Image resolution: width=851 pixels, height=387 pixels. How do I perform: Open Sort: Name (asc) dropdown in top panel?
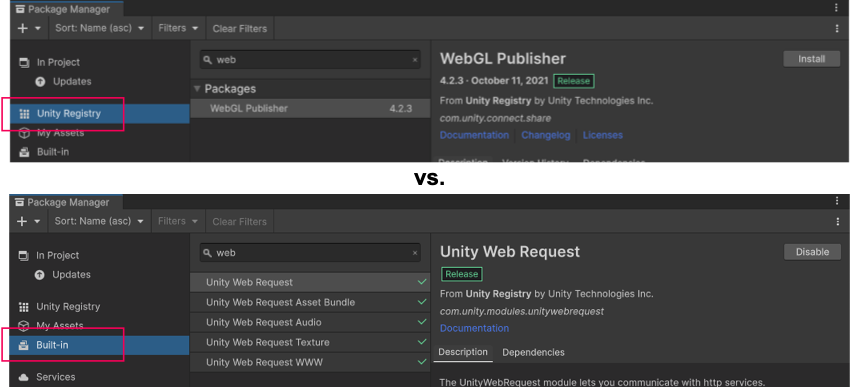click(100, 28)
